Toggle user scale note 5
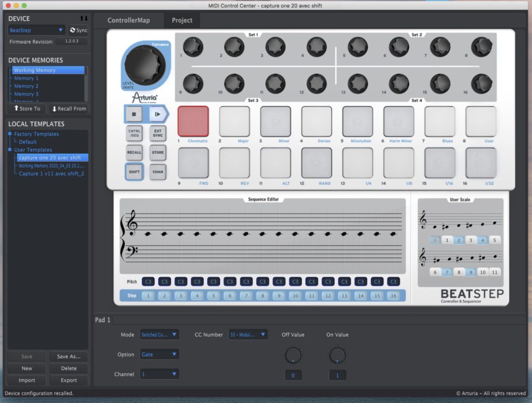 [495, 240]
